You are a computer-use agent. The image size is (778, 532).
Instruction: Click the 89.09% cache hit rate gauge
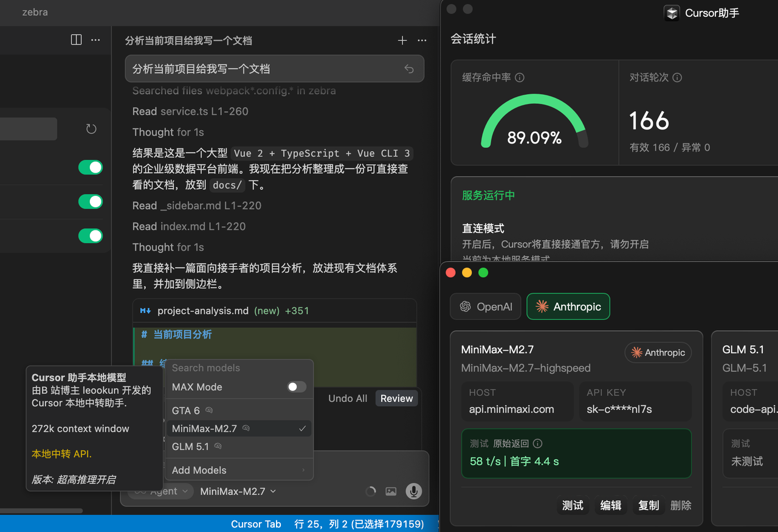[534, 122]
